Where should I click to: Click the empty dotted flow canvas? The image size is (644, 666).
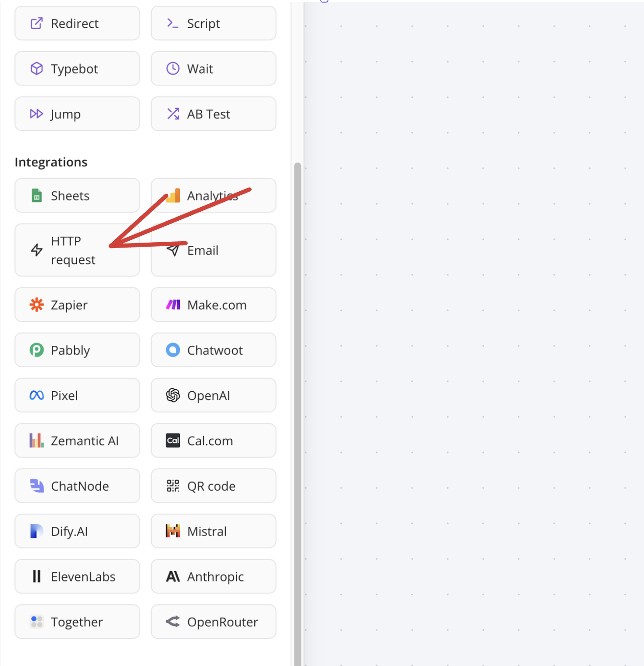pos(472,318)
